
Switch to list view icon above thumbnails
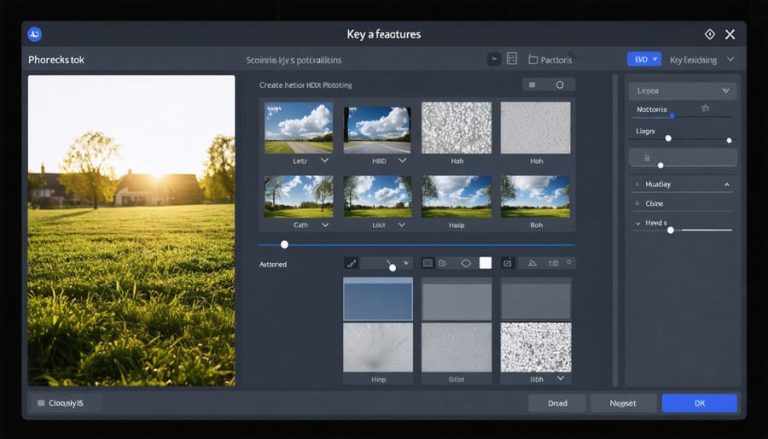tap(532, 85)
